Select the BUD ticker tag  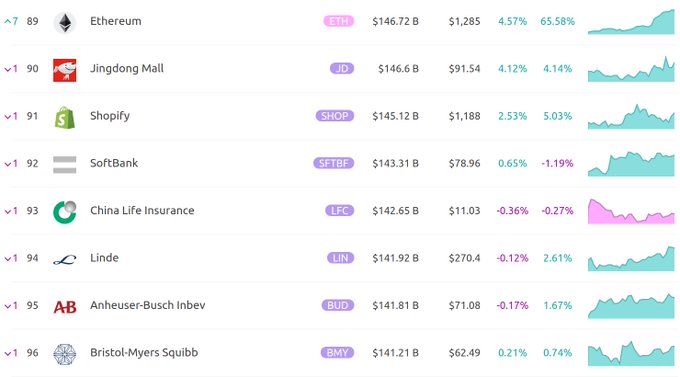[x=338, y=305]
